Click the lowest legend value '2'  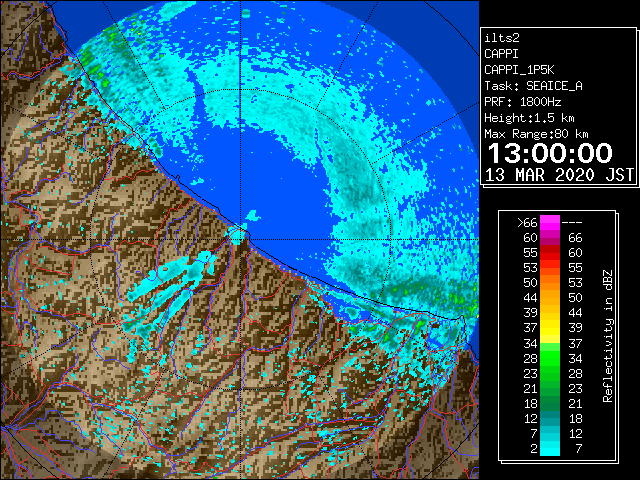coord(533,449)
